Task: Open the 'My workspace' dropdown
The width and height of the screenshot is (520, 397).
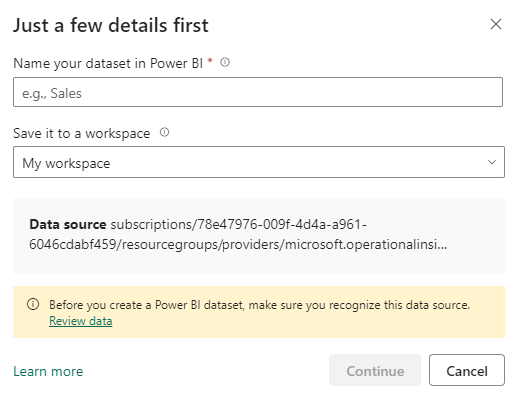Action: click(x=259, y=162)
